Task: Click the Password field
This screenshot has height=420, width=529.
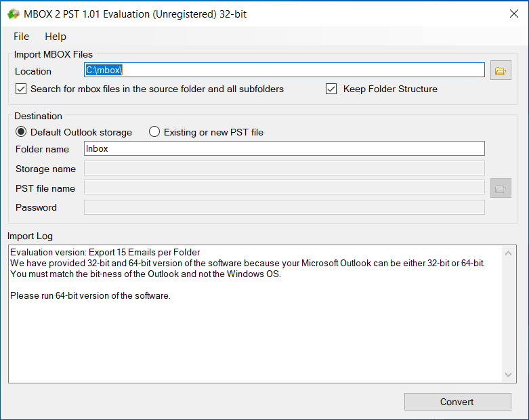Action: 284,207
